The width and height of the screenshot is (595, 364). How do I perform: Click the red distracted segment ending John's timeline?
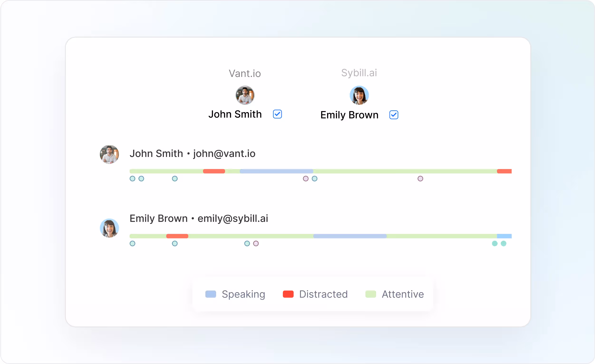pos(504,171)
